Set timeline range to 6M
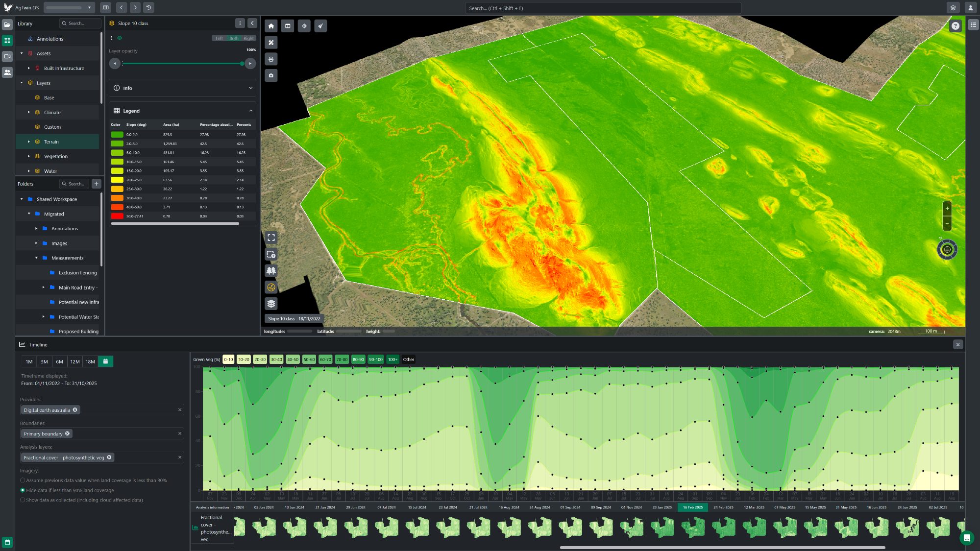Image resolution: width=980 pixels, height=551 pixels. [x=59, y=361]
